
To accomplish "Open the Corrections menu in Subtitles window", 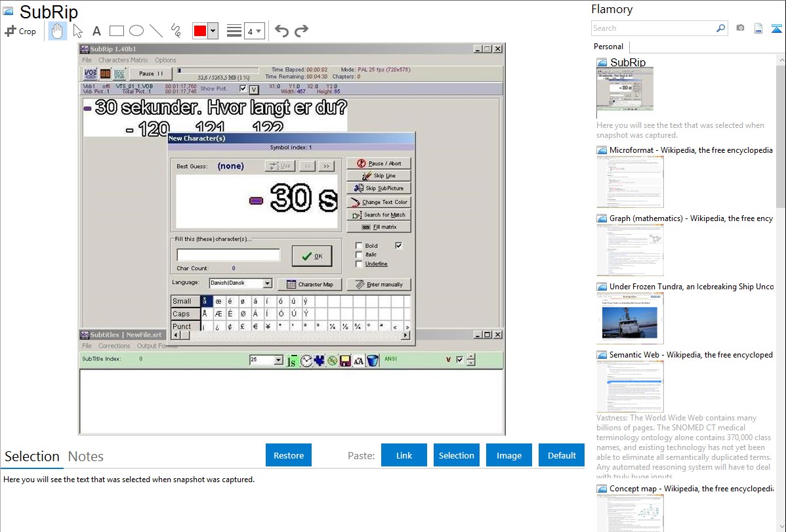I will 114,346.
